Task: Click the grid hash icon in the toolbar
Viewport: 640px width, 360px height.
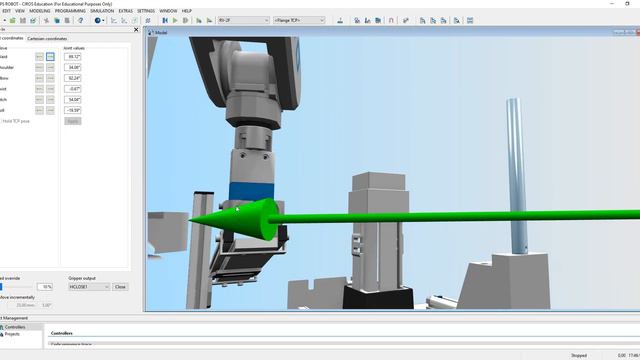Action: click(148, 20)
